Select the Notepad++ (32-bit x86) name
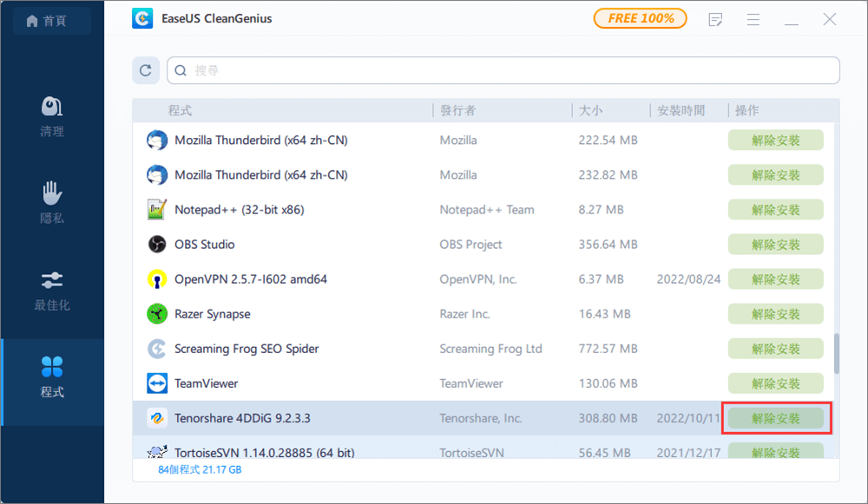 click(240, 210)
